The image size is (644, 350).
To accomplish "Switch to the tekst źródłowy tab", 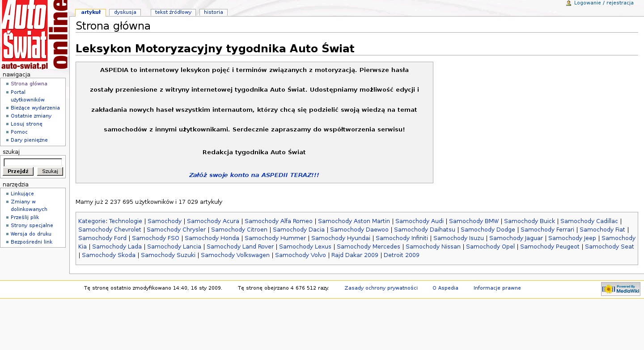I will (x=173, y=13).
